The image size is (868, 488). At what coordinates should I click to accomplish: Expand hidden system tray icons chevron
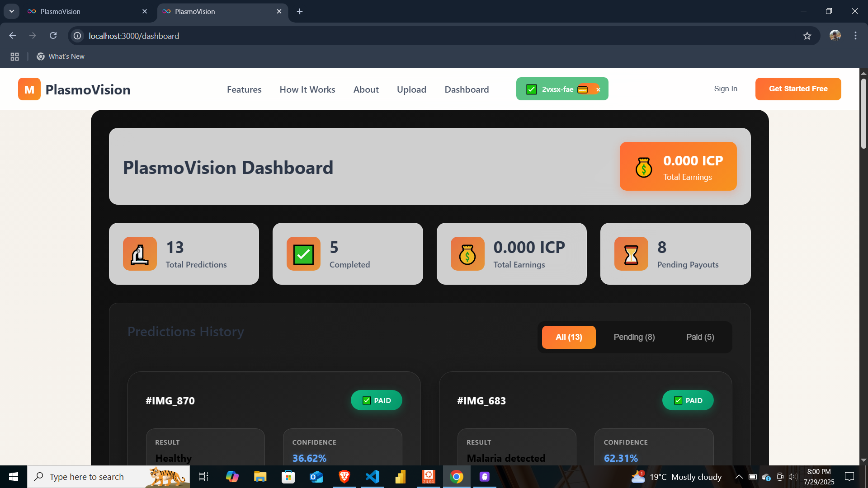pyautogui.click(x=739, y=477)
